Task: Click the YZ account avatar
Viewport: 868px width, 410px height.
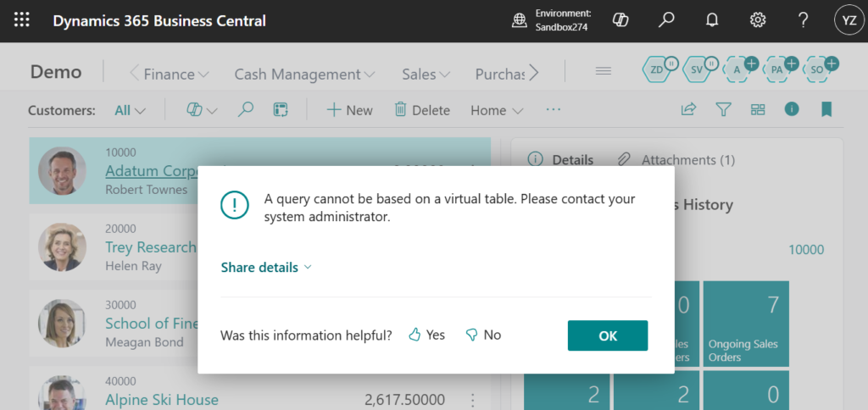Action: [x=848, y=20]
